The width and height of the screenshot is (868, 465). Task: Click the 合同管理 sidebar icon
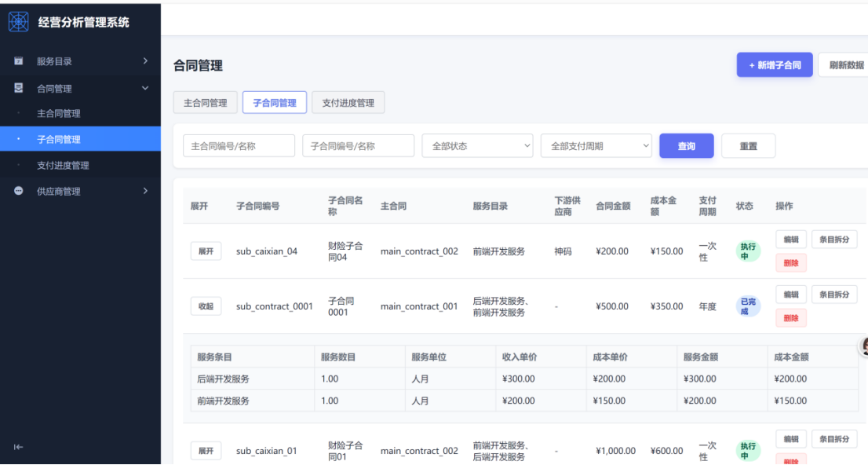pyautogui.click(x=18, y=88)
